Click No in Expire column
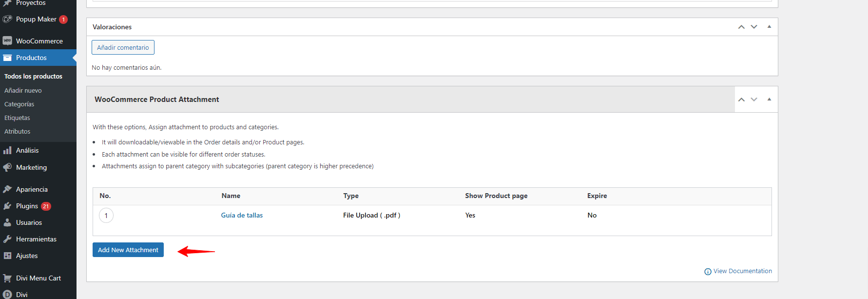 (x=592, y=215)
